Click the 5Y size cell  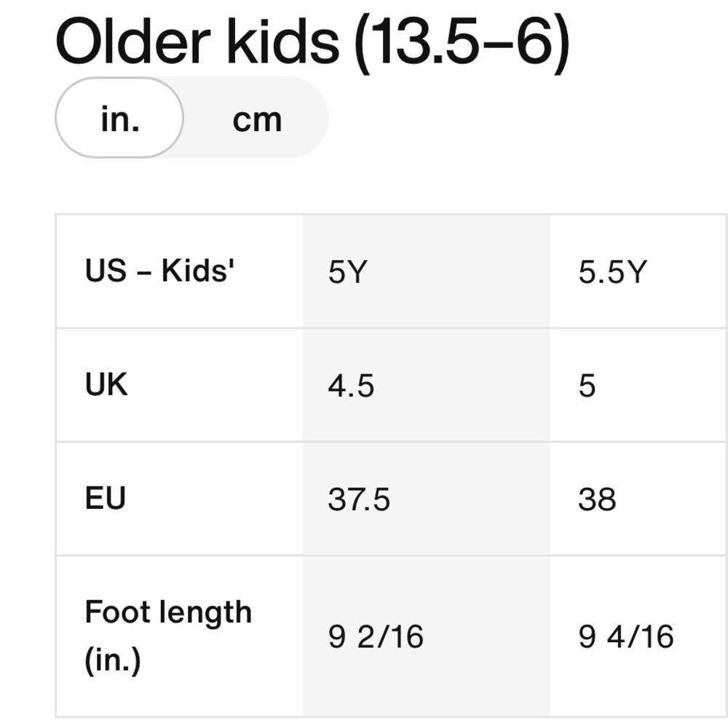coord(426,271)
